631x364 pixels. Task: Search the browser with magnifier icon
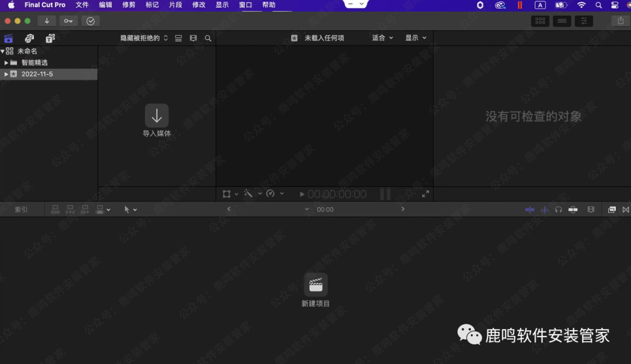click(x=208, y=38)
